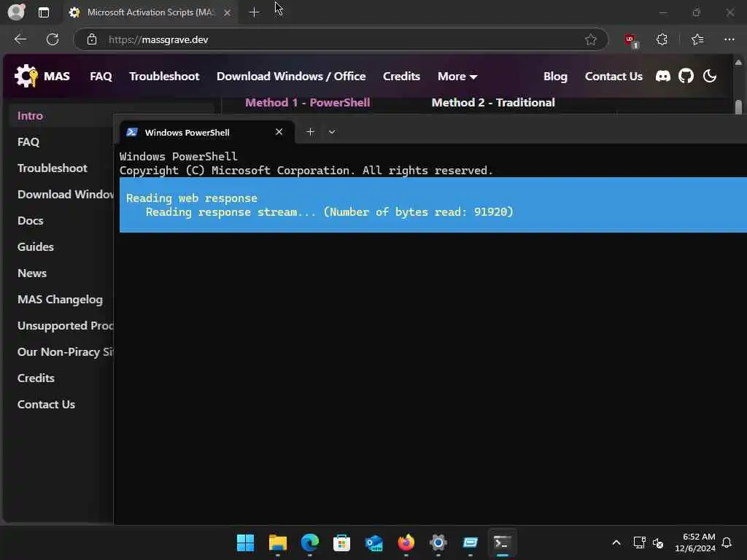Select Intro in the sidebar

pyautogui.click(x=30, y=116)
